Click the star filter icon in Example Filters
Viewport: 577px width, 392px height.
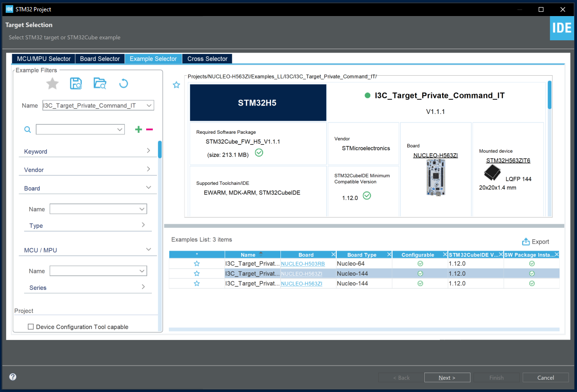pos(52,83)
